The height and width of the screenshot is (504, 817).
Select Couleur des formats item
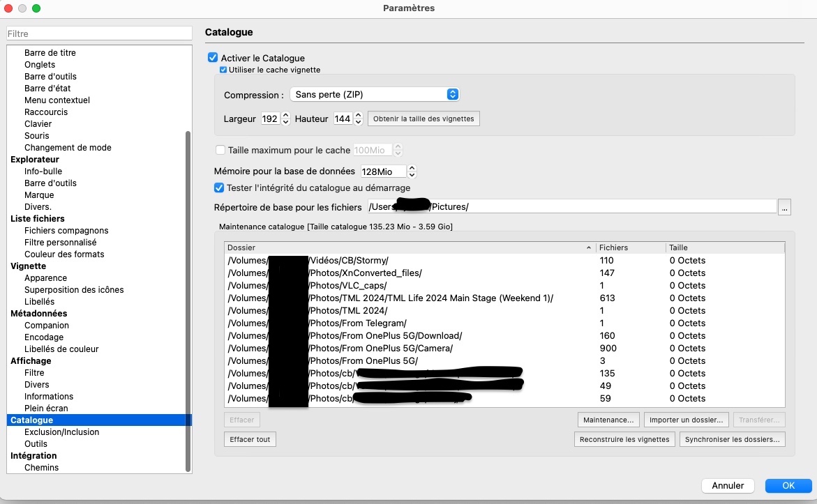click(x=64, y=254)
